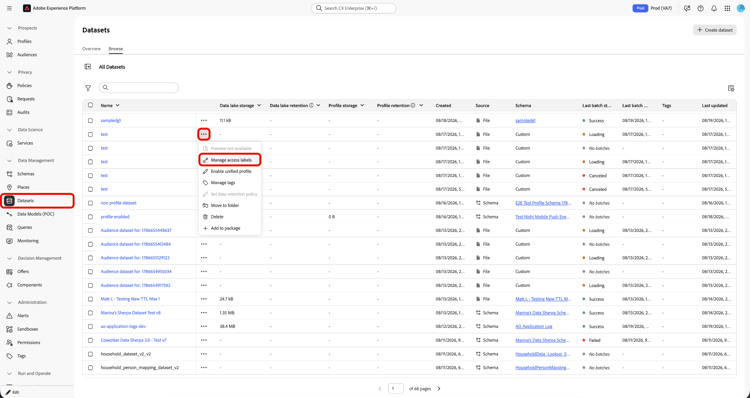Toggle the folder panel icon beside All Datasets

(x=88, y=67)
